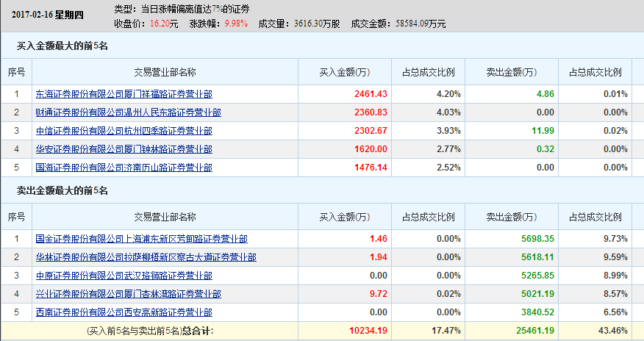Select sell amount 5265.85

pyautogui.click(x=538, y=276)
